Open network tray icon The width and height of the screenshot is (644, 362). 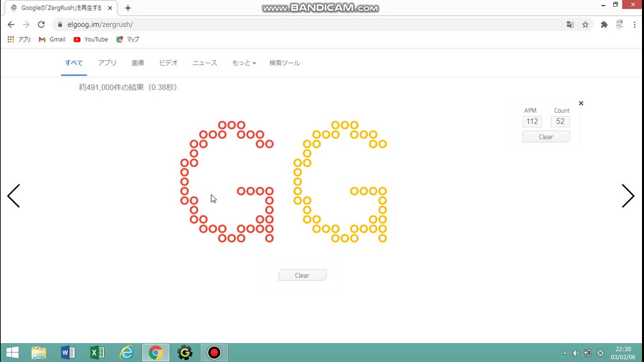588,353
